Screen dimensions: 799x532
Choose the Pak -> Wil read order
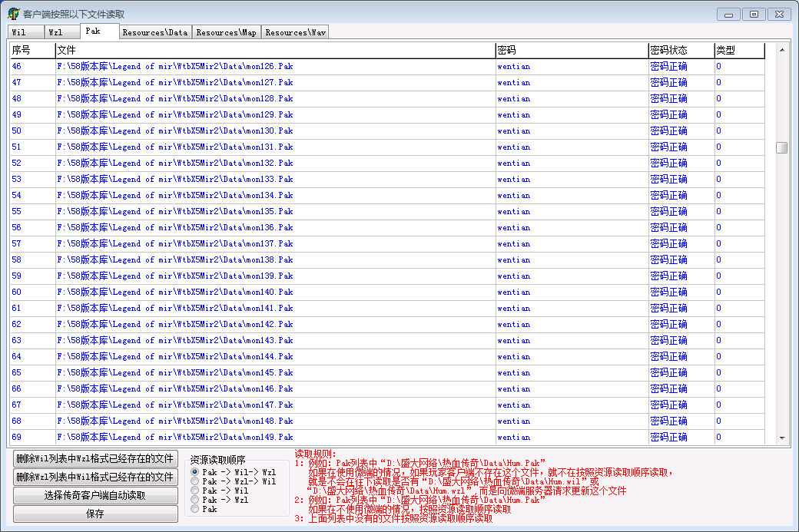195,491
